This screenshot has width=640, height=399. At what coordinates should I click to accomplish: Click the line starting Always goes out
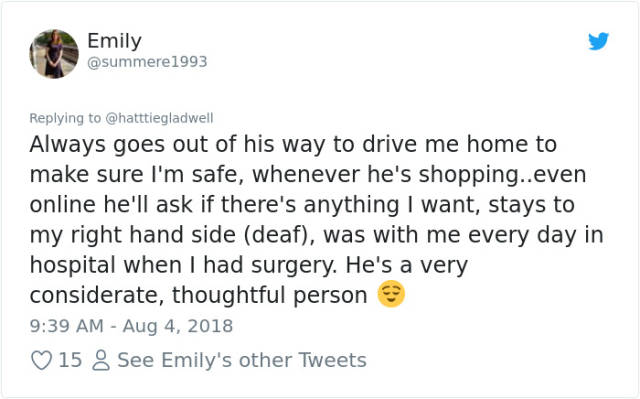[293, 144]
